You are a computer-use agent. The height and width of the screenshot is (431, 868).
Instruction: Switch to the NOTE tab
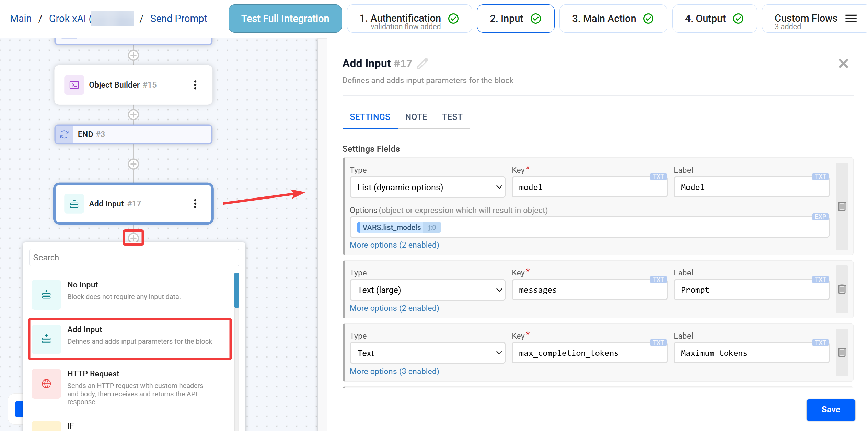416,117
